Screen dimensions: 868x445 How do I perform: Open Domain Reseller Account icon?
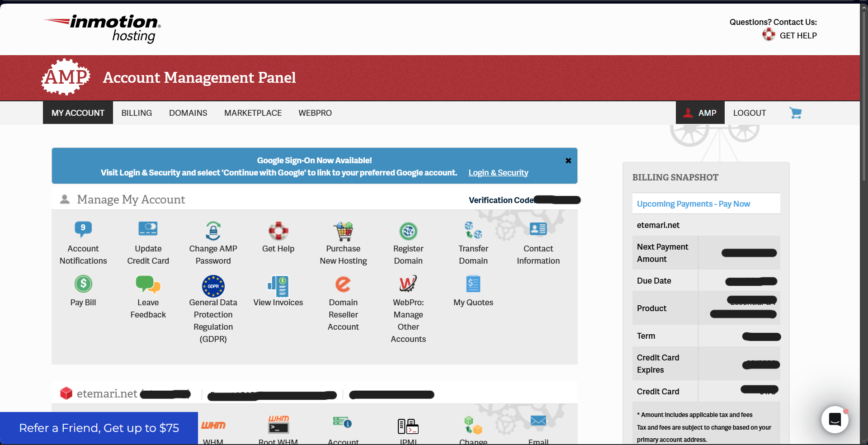coord(343,284)
